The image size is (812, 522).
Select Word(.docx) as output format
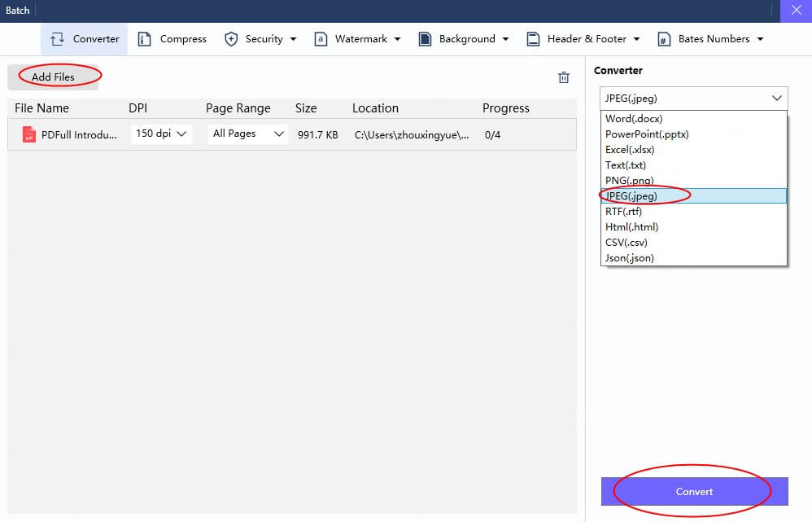[x=631, y=118]
